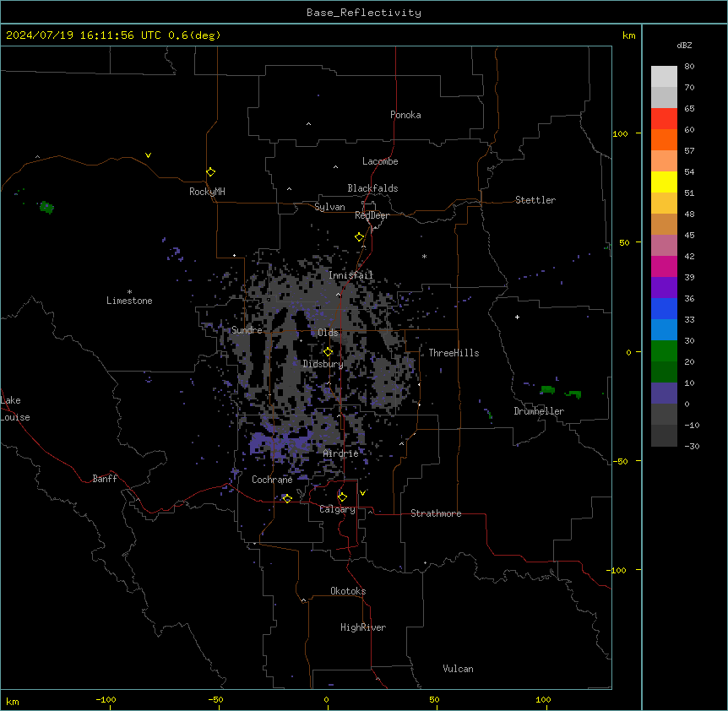Click the yellow diamond between Olds and Didsbury
Screen dimensions: 728x711
click(328, 352)
